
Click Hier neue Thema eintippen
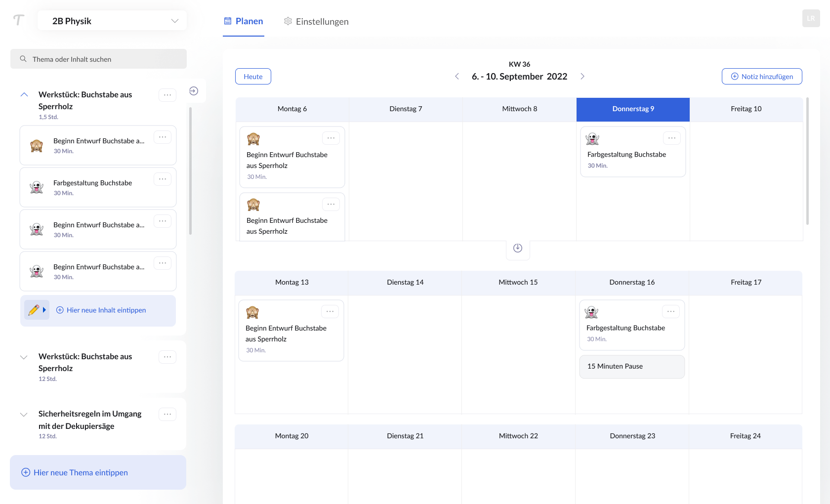tap(98, 472)
